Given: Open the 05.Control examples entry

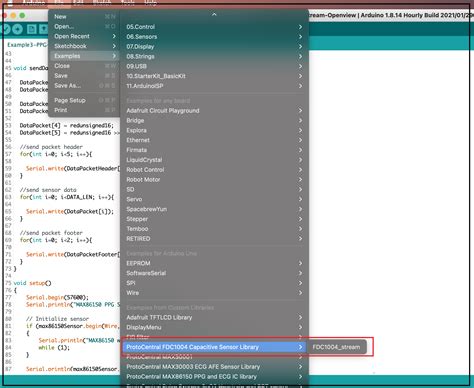Looking at the screenshot, I should pyautogui.click(x=214, y=27).
